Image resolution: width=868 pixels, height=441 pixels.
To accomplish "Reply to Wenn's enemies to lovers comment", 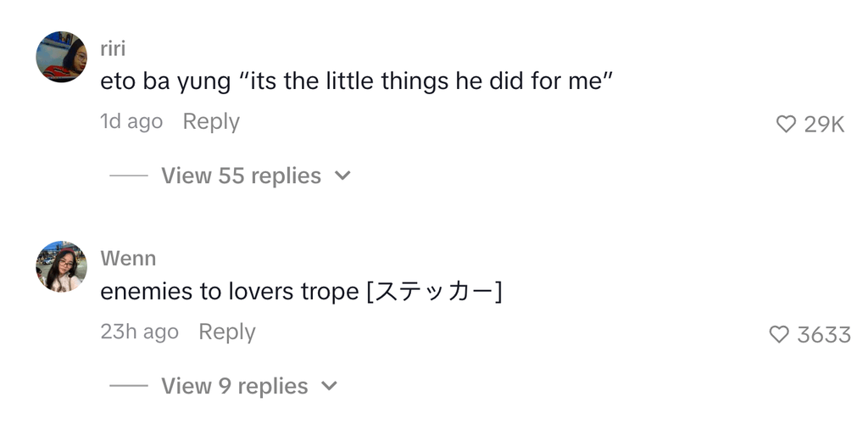I will (226, 332).
